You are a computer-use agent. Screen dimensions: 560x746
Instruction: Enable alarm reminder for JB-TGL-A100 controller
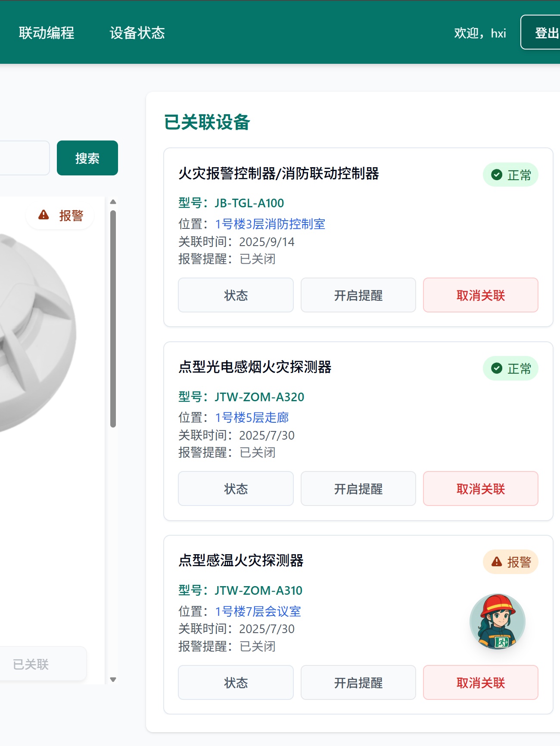pyautogui.click(x=358, y=295)
